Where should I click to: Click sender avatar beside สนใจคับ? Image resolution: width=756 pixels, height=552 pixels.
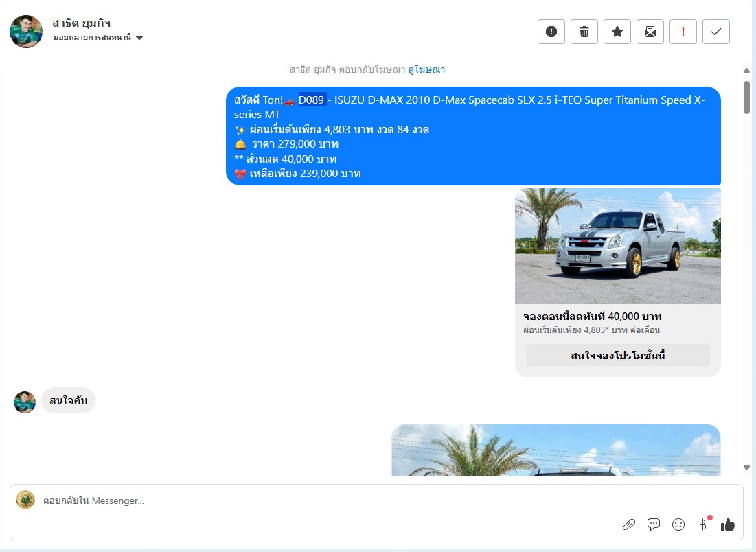pos(25,402)
